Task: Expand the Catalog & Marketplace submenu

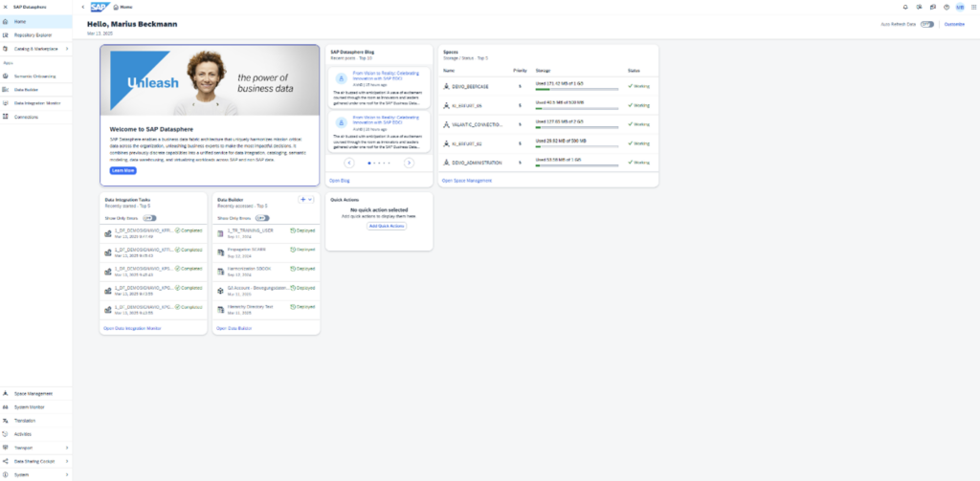Action: click(x=66, y=48)
